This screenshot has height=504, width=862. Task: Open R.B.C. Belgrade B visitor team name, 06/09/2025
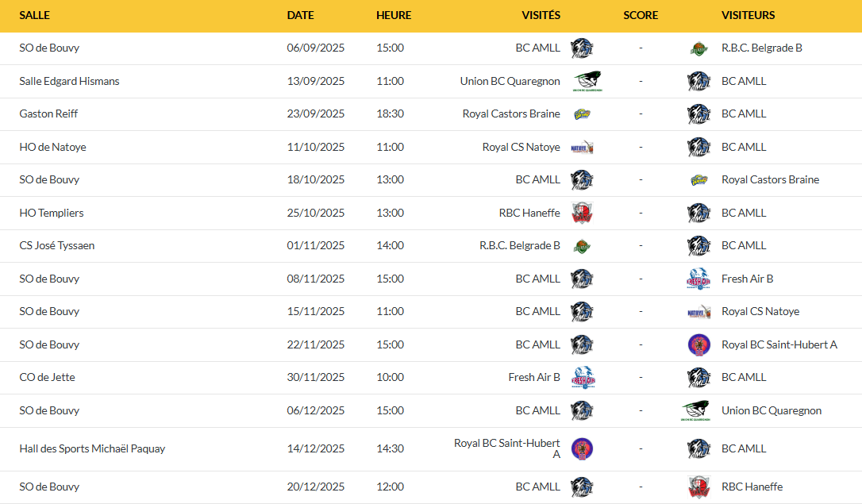click(x=761, y=48)
